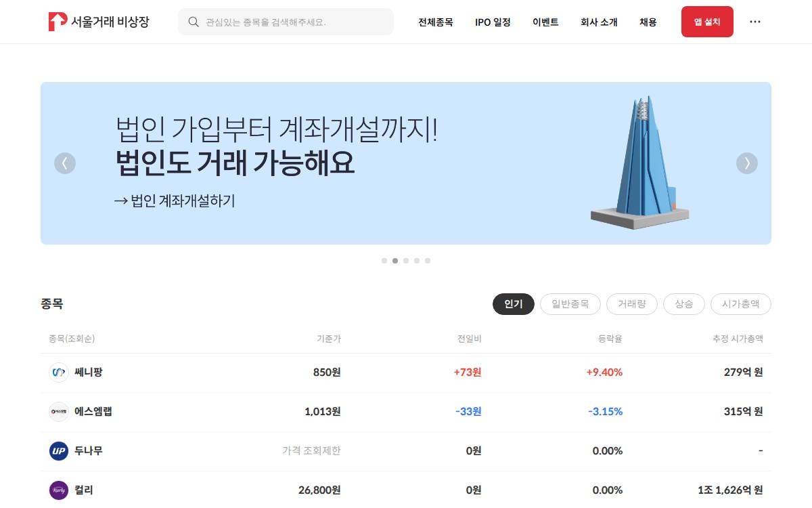Click the 법인도 거래 가능해요 banner headline
The image size is (812, 508).
(235, 163)
